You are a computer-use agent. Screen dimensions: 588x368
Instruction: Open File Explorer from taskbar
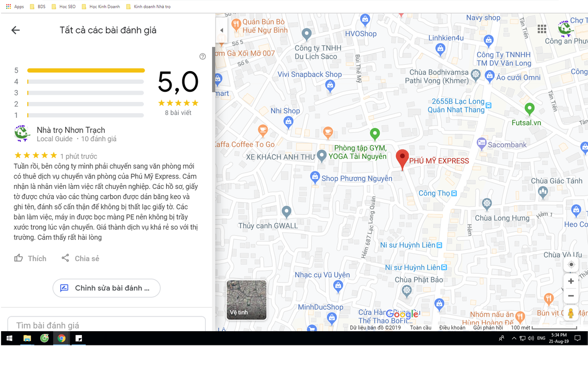(x=27, y=338)
